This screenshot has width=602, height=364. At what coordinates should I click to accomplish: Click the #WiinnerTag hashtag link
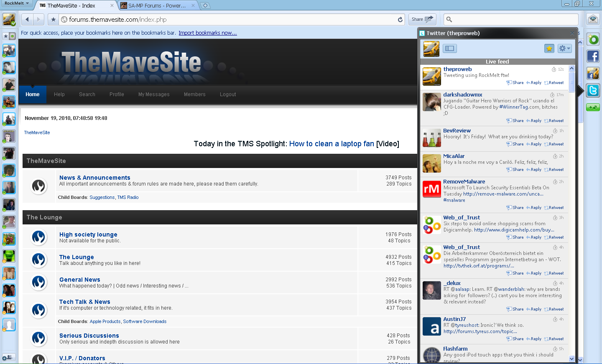point(513,107)
